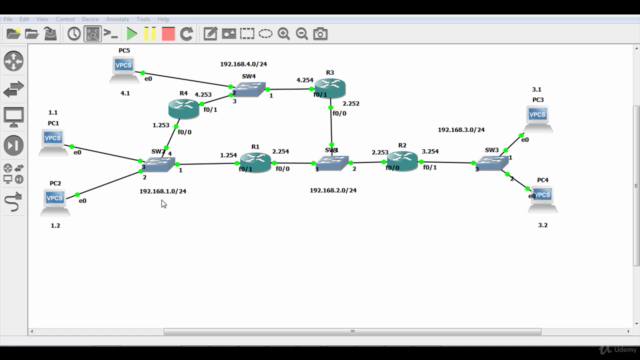Select the switch between R1 and R2
This screenshot has width=640, height=360.
pos(333,163)
